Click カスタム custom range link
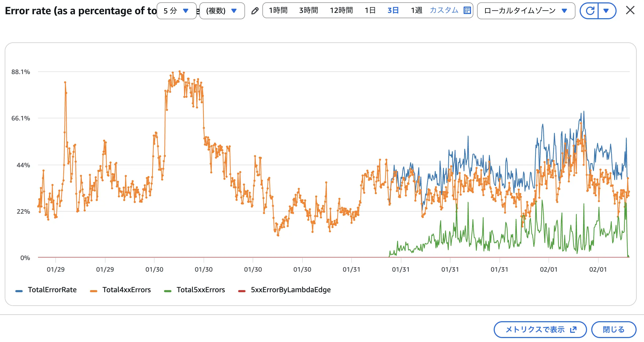Image resolution: width=644 pixels, height=342 pixels. (444, 11)
